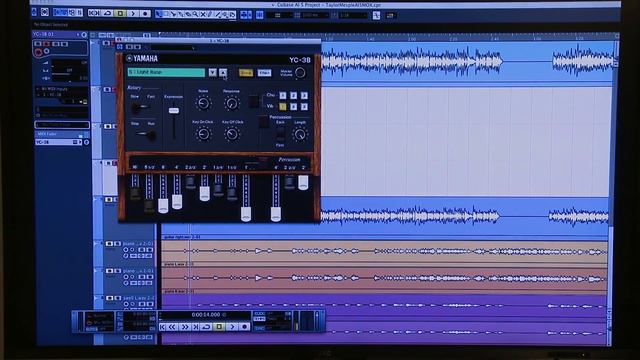Click Play in the bottom transport panel
This screenshot has height=360, width=640.
coord(232,327)
